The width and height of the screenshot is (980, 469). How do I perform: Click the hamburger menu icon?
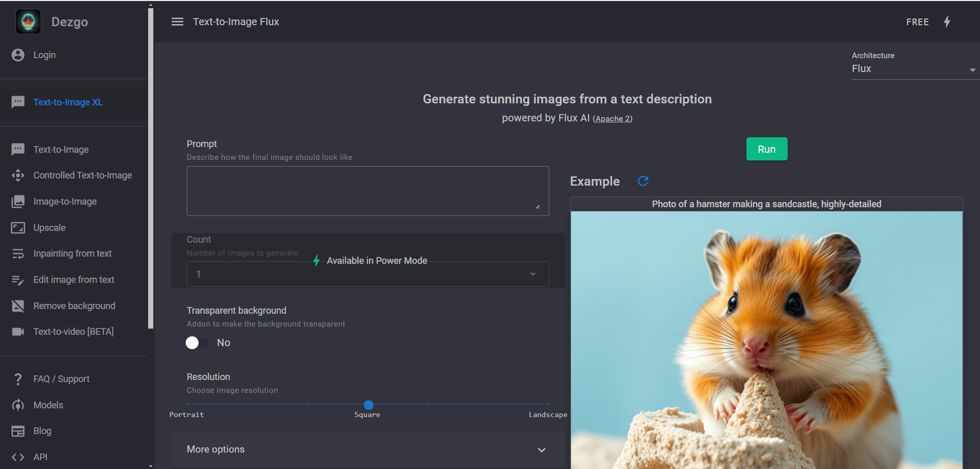pyautogui.click(x=177, y=22)
